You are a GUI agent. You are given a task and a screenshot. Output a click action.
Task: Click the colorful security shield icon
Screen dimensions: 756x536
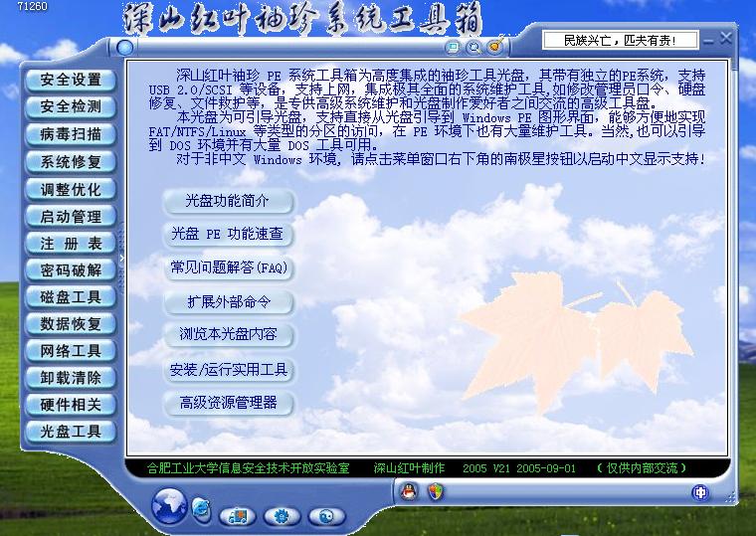[436, 492]
